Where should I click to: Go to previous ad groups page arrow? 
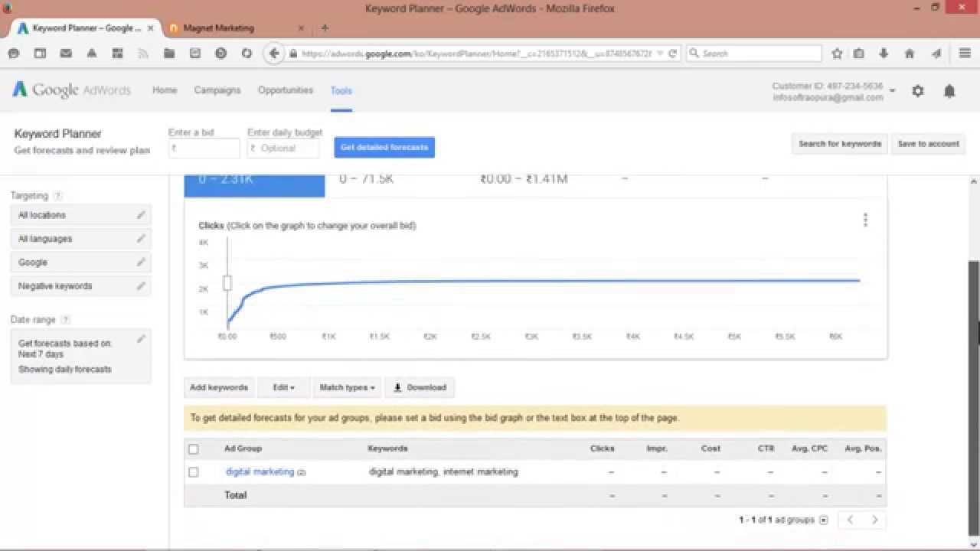point(850,520)
